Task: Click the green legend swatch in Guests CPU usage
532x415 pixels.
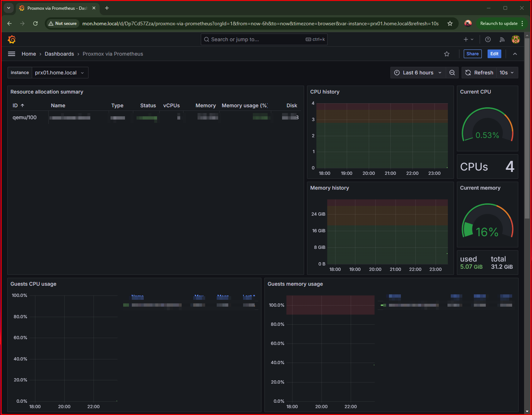Action: pyautogui.click(x=126, y=305)
